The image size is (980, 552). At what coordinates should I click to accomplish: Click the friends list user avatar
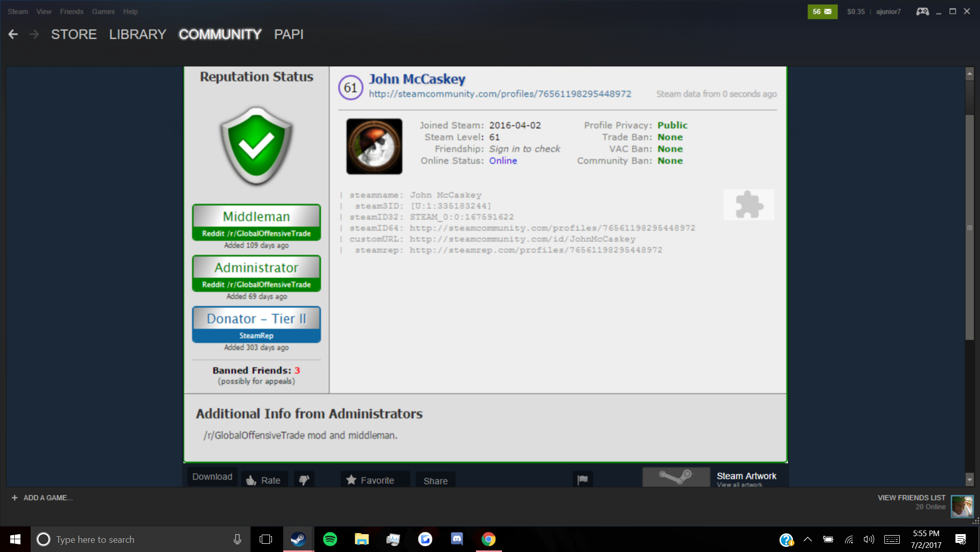click(962, 507)
